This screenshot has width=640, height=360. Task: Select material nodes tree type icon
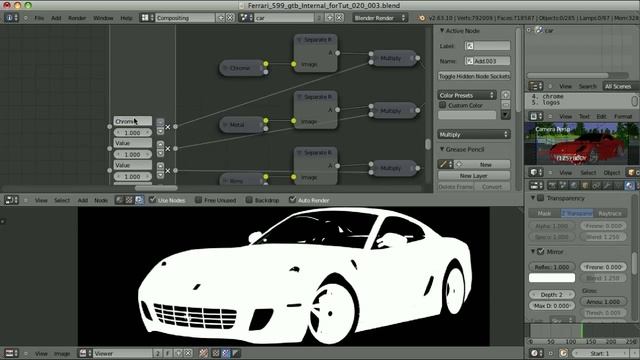click(x=119, y=200)
